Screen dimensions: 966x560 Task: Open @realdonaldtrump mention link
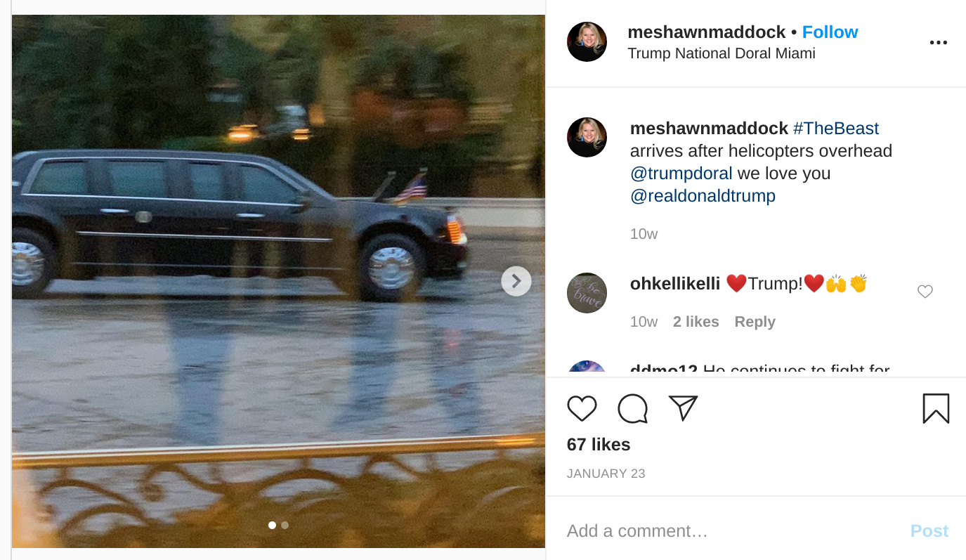[x=703, y=196]
